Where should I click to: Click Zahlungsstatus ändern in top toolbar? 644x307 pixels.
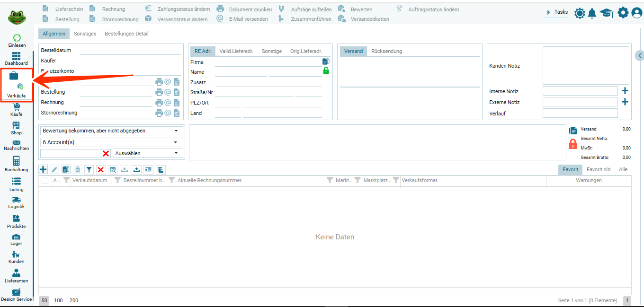[x=178, y=9]
